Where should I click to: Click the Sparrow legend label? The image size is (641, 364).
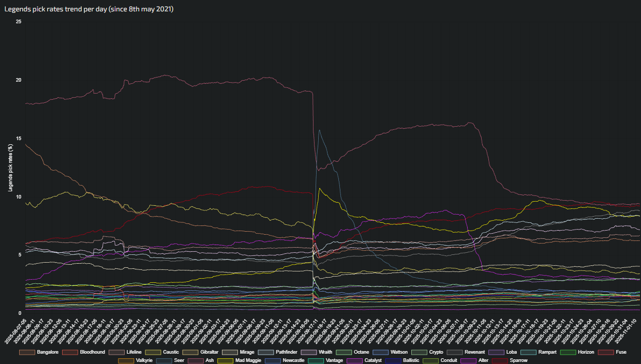(518, 360)
